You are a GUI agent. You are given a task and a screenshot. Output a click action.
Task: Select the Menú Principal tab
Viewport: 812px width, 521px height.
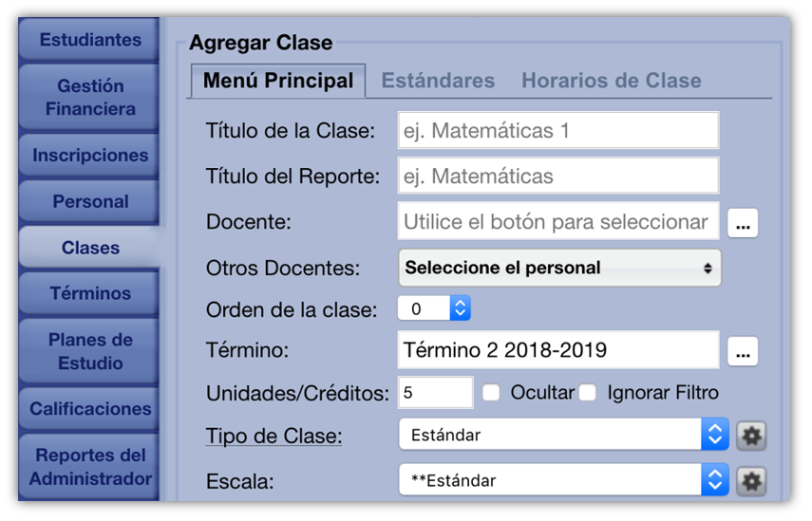click(x=278, y=82)
